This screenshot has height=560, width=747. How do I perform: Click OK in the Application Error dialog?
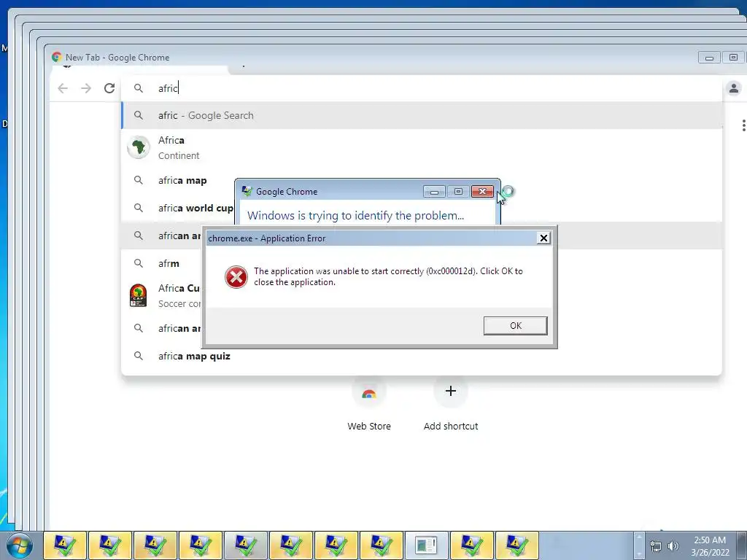pyautogui.click(x=515, y=326)
